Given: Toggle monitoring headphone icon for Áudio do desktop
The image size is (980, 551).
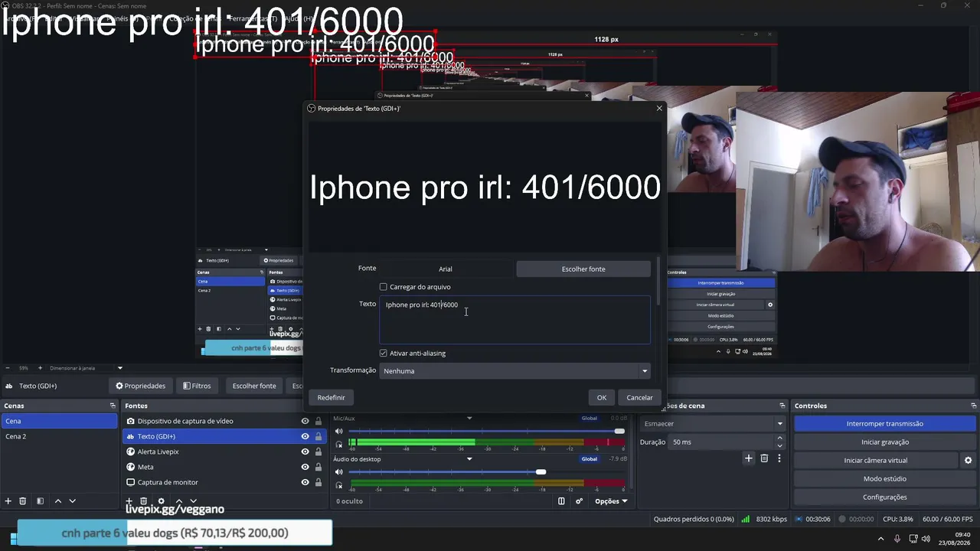Looking at the screenshot, I should click(x=339, y=484).
